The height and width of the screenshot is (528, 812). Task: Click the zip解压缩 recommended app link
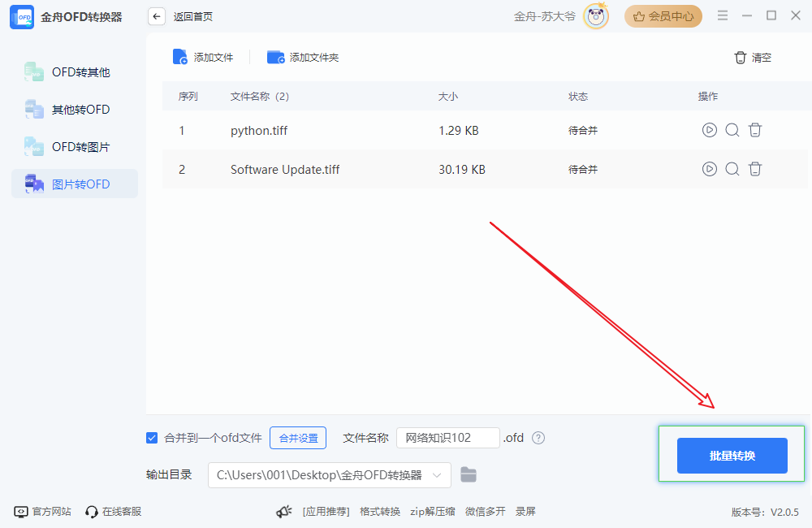(x=433, y=512)
